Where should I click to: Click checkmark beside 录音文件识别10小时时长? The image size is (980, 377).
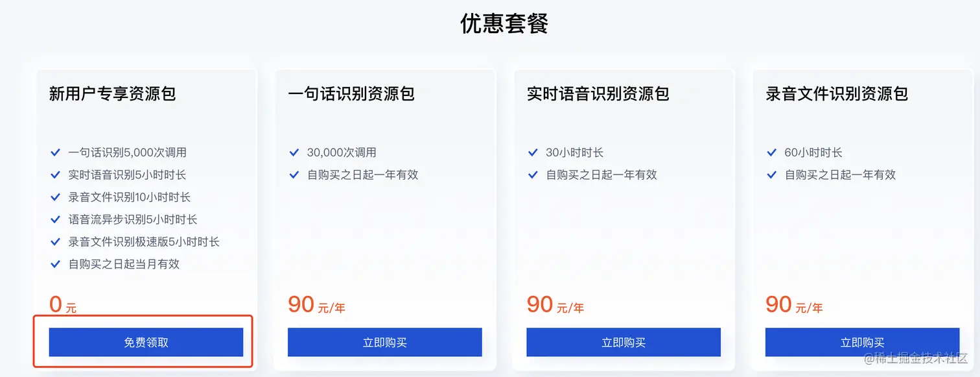(56, 197)
